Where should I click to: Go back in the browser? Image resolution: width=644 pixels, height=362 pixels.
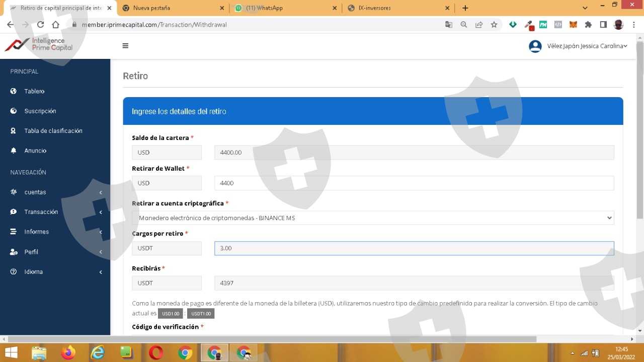click(10, 25)
